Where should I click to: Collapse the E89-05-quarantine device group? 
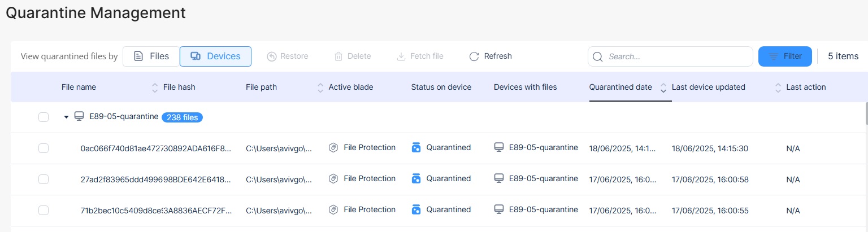(66, 117)
